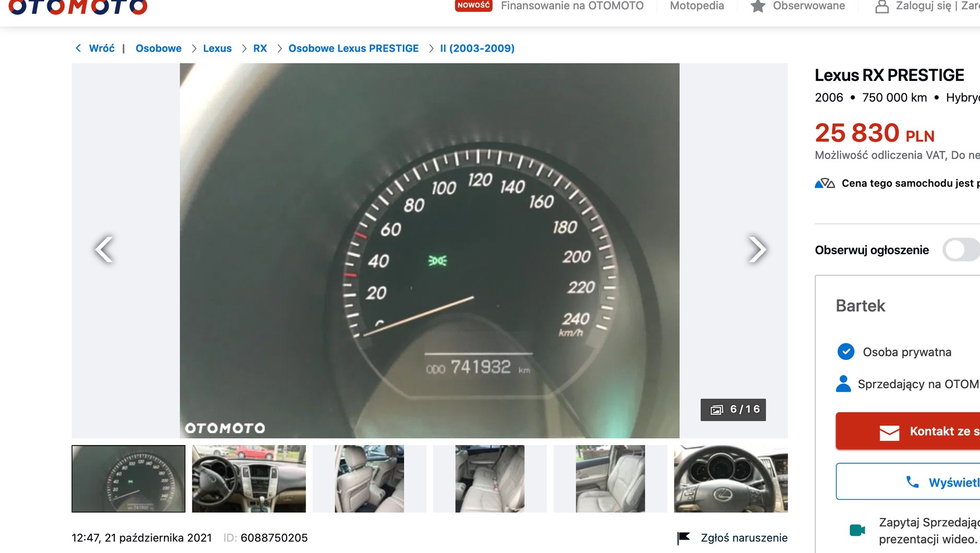The width and height of the screenshot is (980, 553).
Task: Click the phone icon
Action: tap(912, 482)
